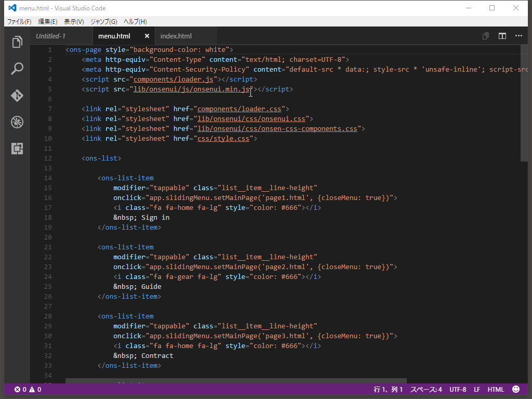Screen dimensions: 532x399
Task: Select language mode HTML in status bar
Action: coord(496,390)
